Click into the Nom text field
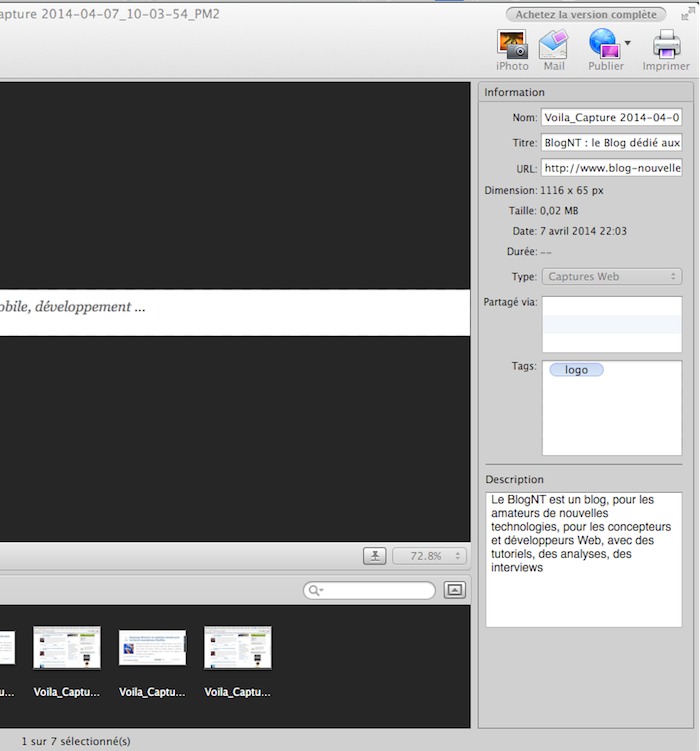Screen dimensions: 700x751 point(611,117)
